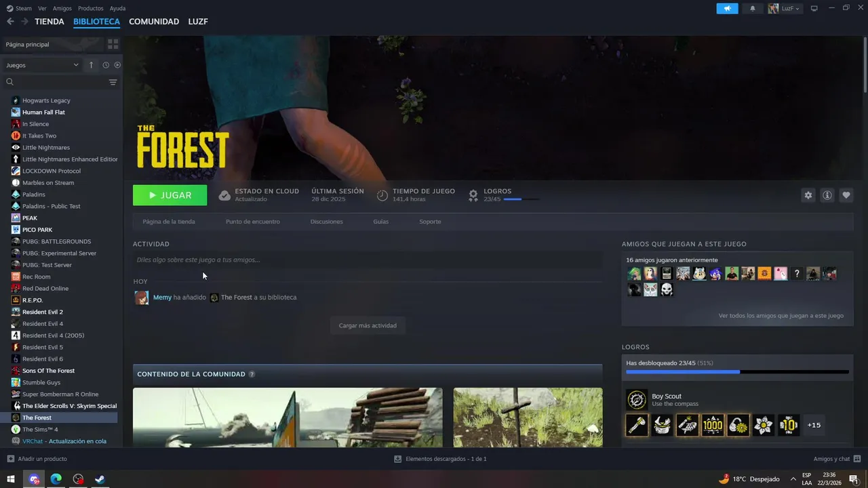Go to the TIENDA tab
868x488 pixels.
50,22
